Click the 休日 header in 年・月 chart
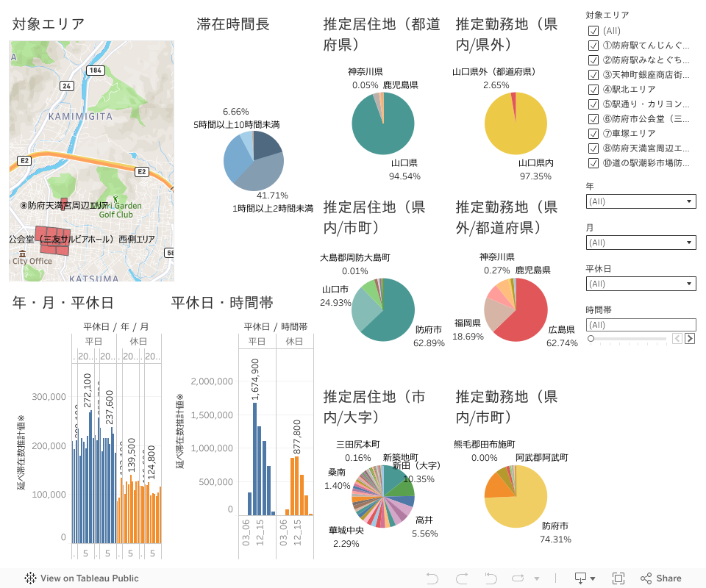This screenshot has height=588, width=706. coord(138,342)
